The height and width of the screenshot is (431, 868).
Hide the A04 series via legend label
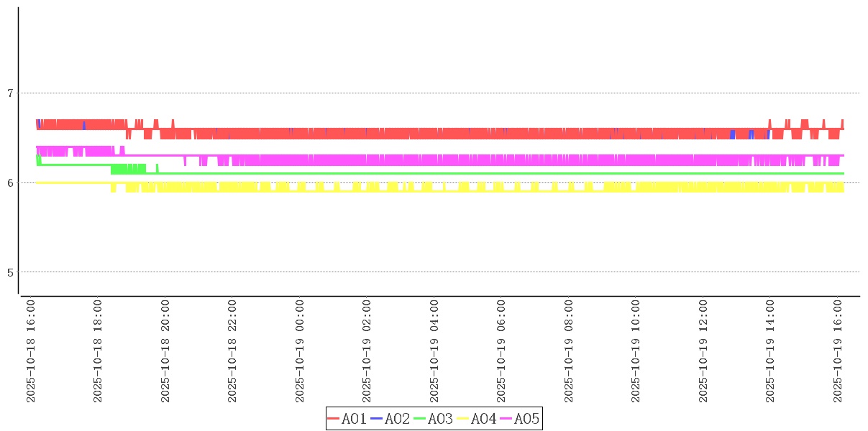(483, 419)
